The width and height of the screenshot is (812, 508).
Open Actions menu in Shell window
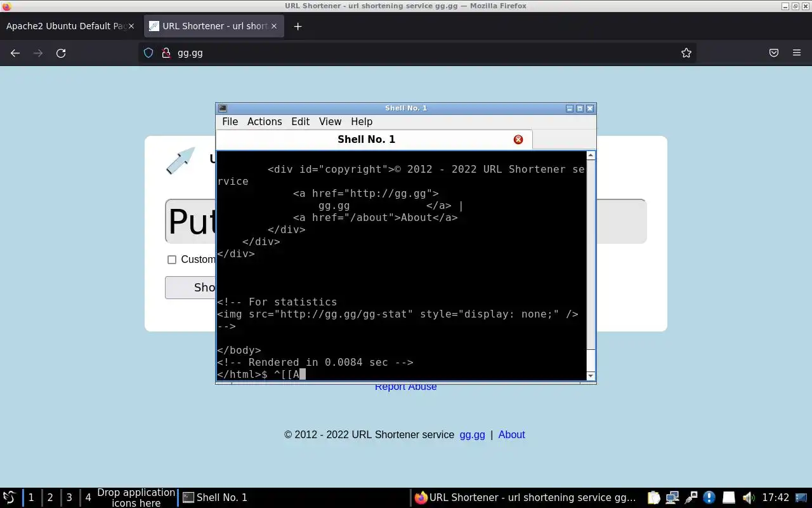pos(265,121)
